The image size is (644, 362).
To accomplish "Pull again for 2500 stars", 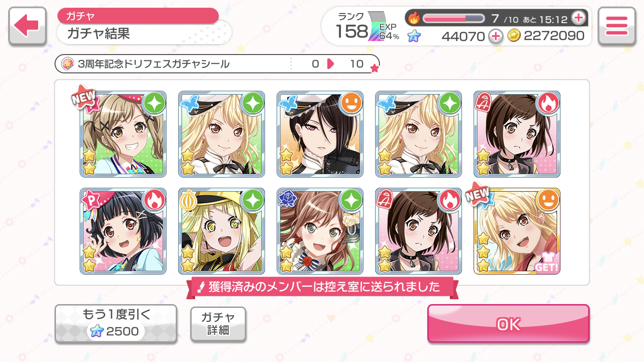I will point(116,324).
